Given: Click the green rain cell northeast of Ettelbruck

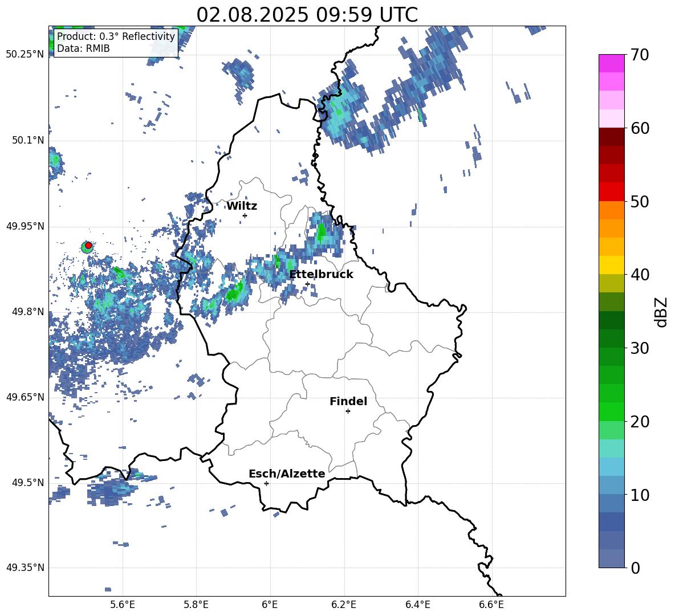Looking at the screenshot, I should (x=321, y=233).
